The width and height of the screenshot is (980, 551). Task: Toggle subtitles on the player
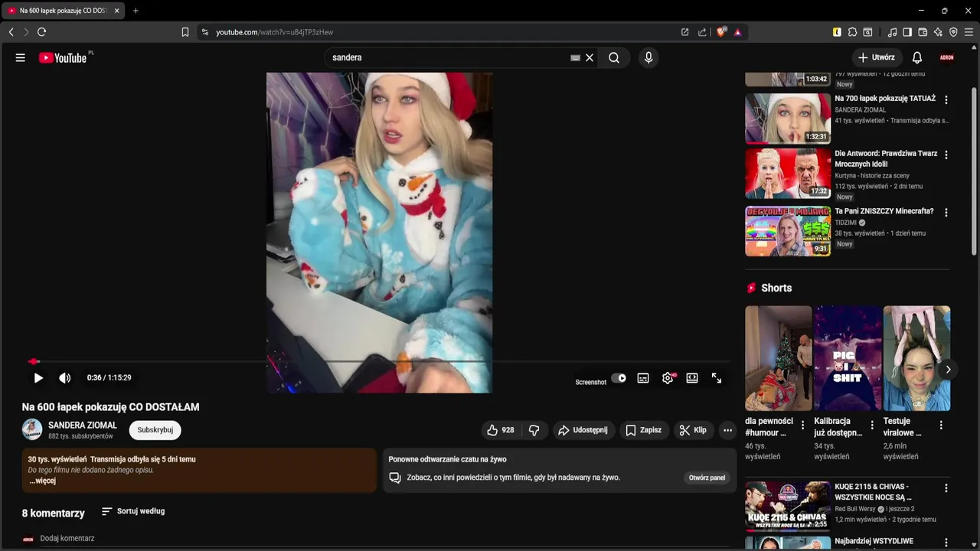click(x=643, y=378)
